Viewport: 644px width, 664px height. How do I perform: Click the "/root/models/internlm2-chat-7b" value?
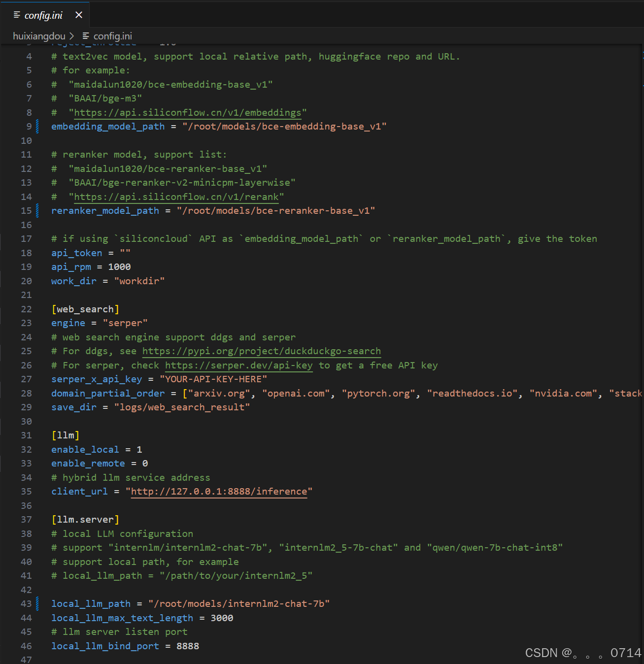tap(239, 604)
